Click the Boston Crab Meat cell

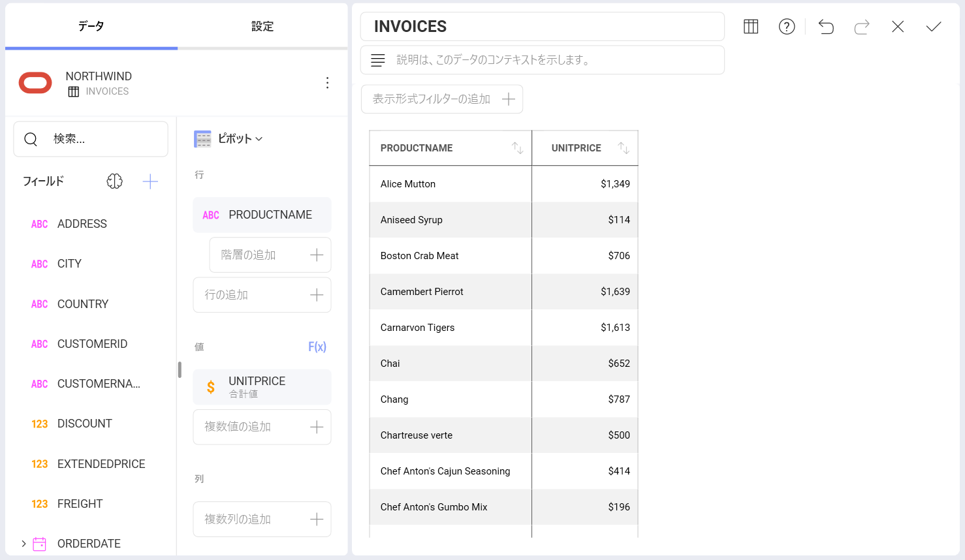pyautogui.click(x=451, y=256)
